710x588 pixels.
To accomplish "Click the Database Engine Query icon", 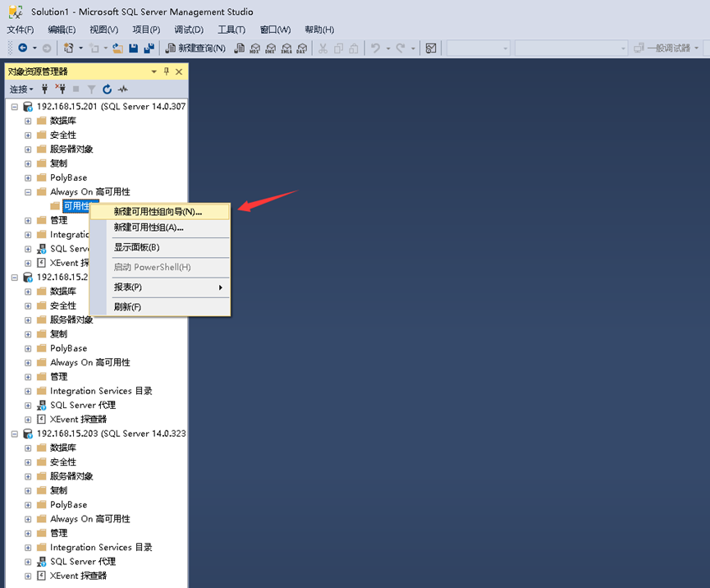I will tap(240, 48).
